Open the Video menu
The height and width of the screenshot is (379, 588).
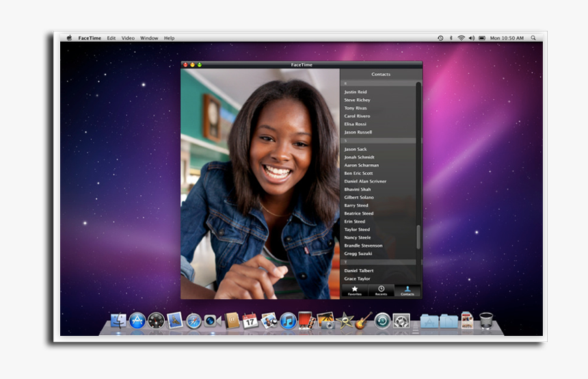[128, 38]
